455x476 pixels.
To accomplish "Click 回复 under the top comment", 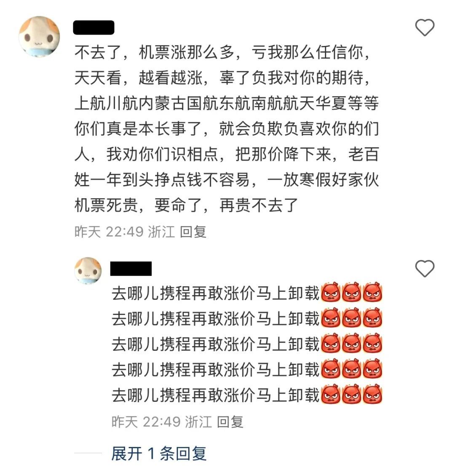I will [x=193, y=232].
